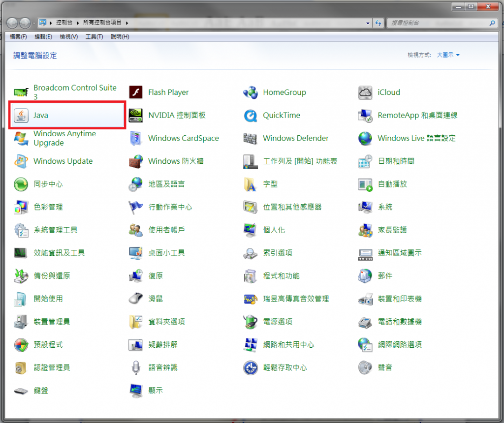Open the 字型 fonts icon
Viewport: 504px width, 423px height.
(x=251, y=184)
